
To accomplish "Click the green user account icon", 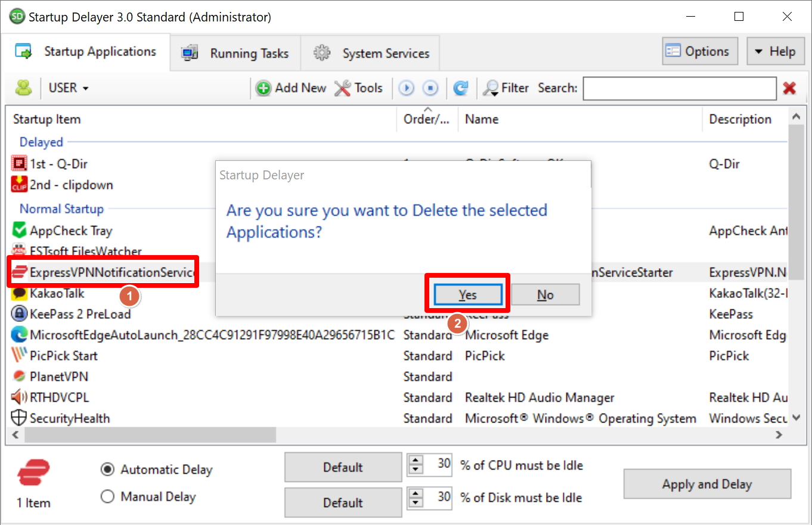I will tap(23, 88).
